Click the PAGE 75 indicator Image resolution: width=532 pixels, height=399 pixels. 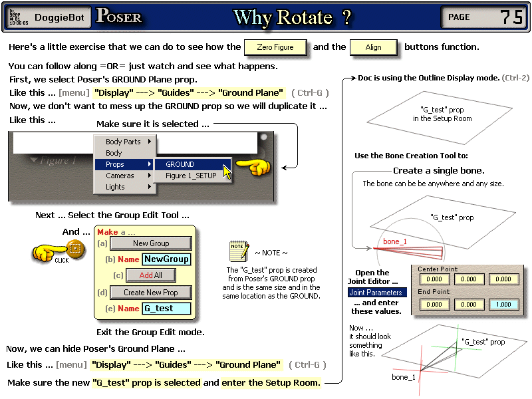tap(485, 17)
